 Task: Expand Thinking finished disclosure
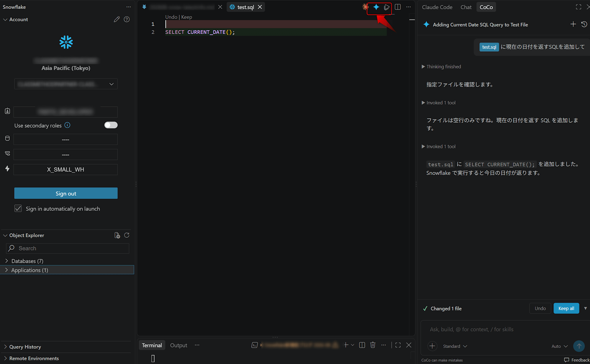pos(442,67)
